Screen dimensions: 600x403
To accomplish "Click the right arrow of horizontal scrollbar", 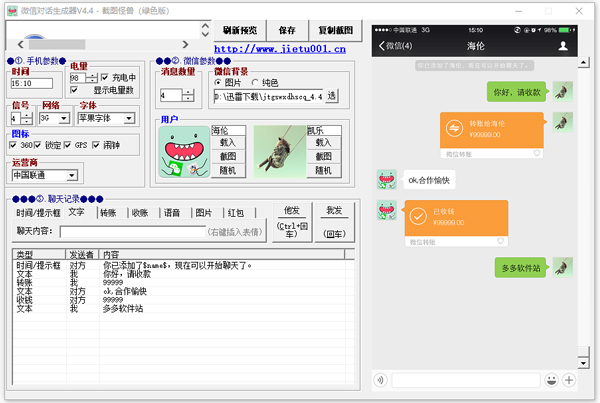I will [185, 44].
